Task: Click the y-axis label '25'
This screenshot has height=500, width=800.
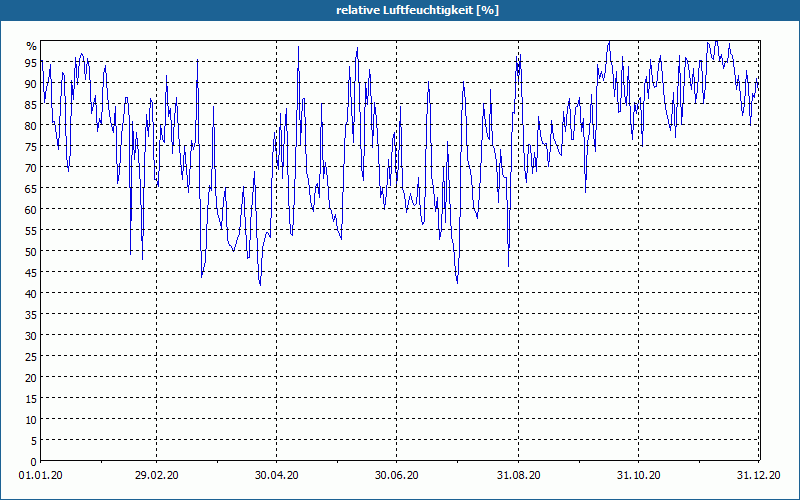Action: tap(32, 357)
